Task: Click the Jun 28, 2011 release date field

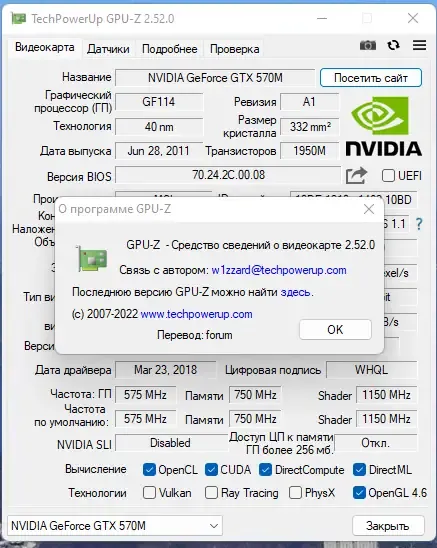Action: click(159, 151)
